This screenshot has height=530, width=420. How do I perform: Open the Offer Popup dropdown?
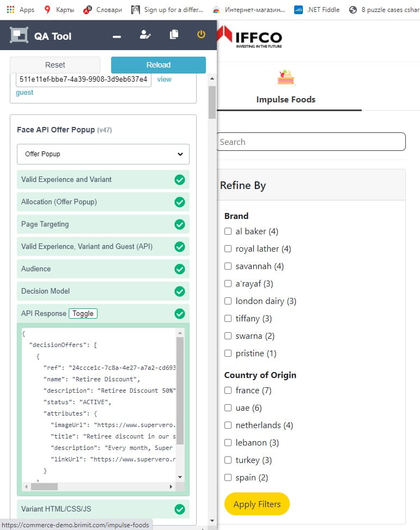point(103,154)
